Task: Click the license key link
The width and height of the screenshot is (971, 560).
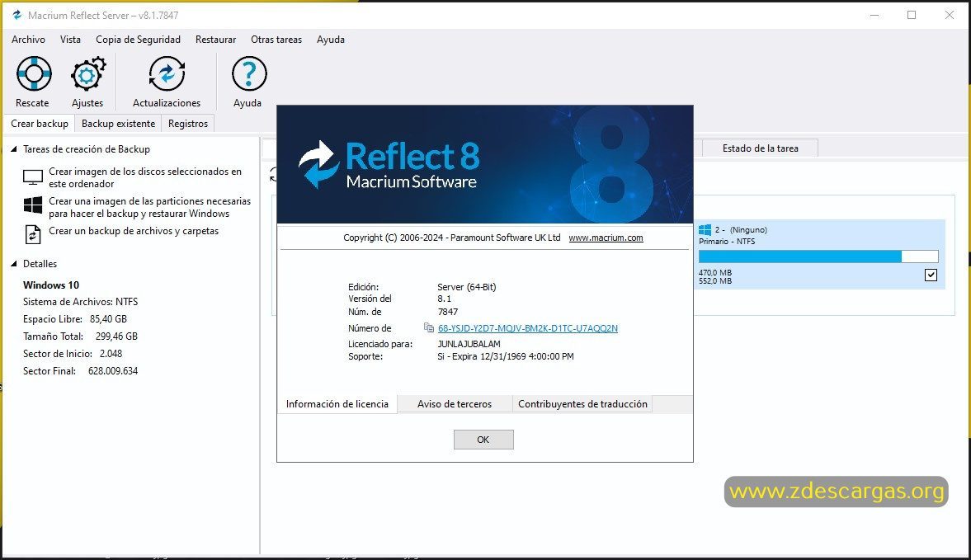Action: [x=528, y=328]
